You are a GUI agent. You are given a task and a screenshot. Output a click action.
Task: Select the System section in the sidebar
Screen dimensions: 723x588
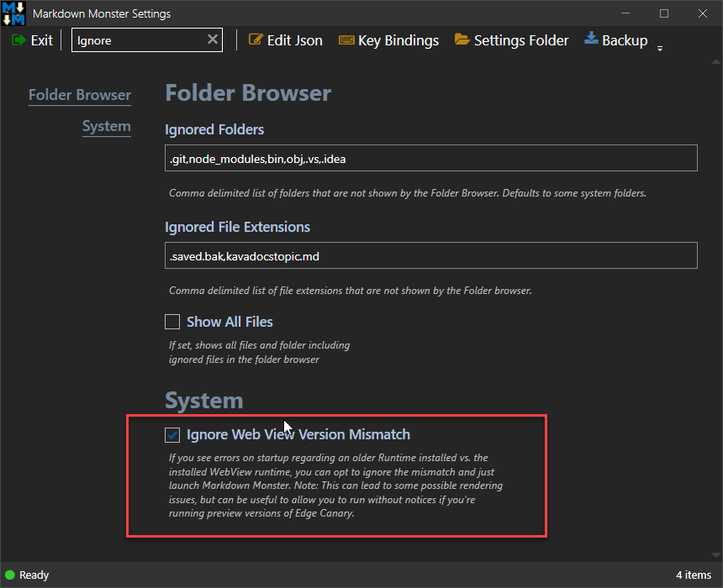pyautogui.click(x=107, y=126)
